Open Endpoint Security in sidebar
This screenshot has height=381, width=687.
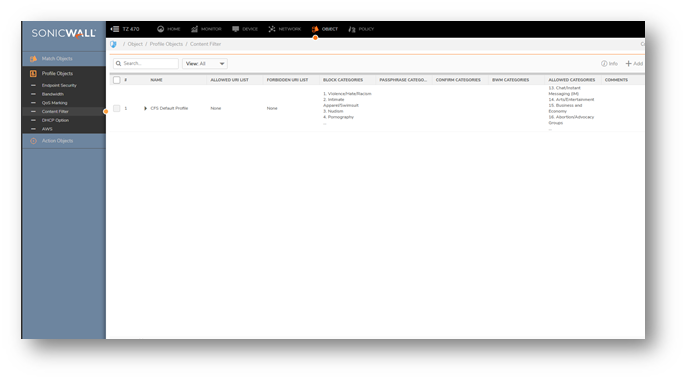(x=59, y=85)
